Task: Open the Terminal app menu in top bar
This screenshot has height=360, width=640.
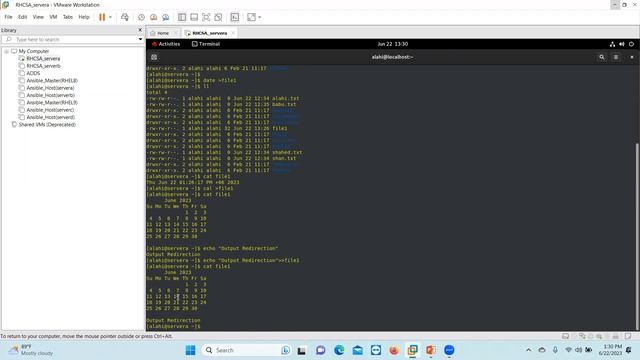Action: [x=206, y=44]
